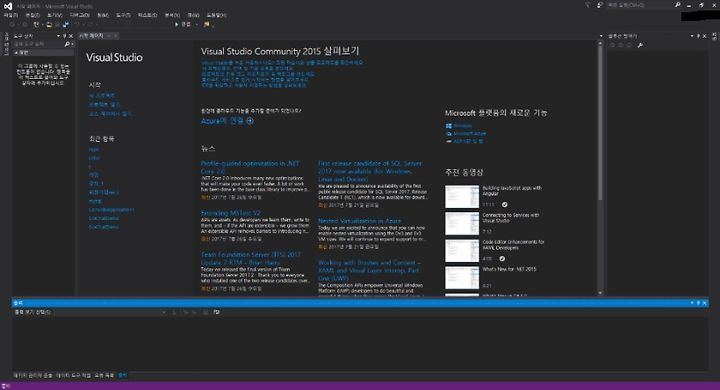The height and width of the screenshot is (390, 720).
Task: Click the Output panel toolbar's white rightmost icon
Action: click(216, 312)
